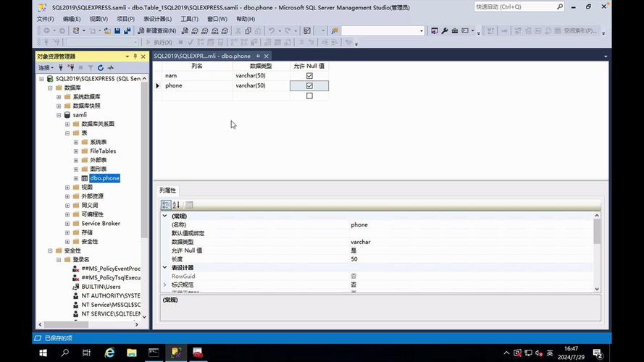644x362 pixels.
Task: Expand the 标识规范 property row
Action: point(165,285)
